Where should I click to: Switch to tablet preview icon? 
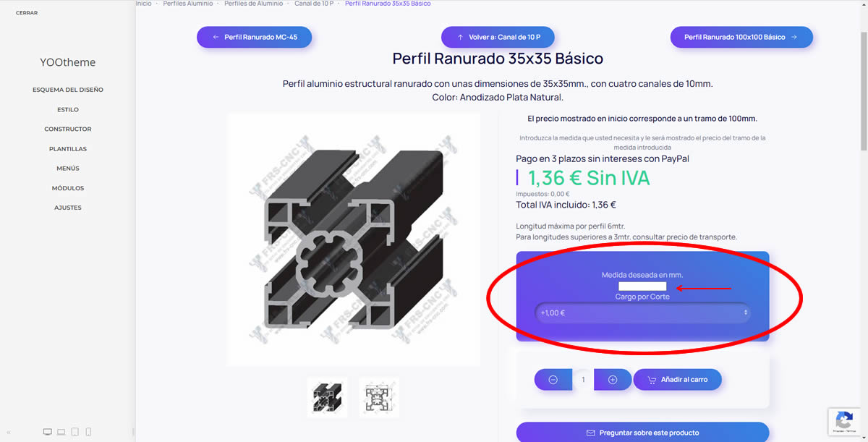pos(75,432)
